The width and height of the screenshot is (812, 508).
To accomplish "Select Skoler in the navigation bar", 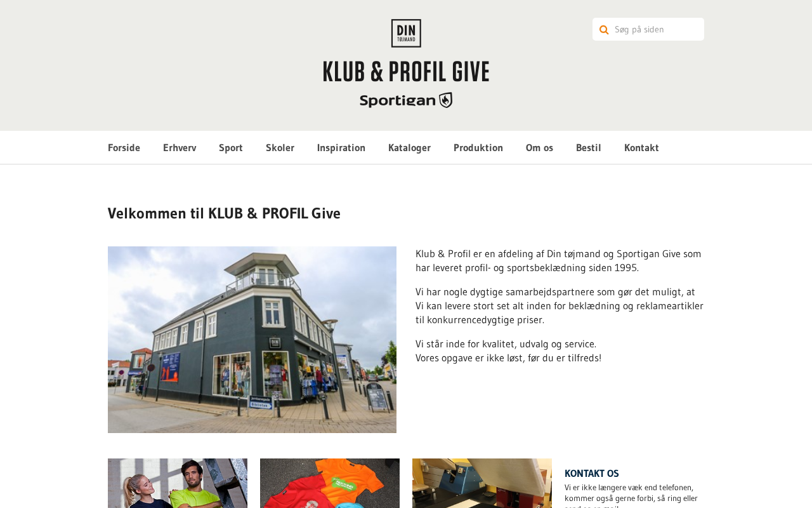I will [280, 148].
